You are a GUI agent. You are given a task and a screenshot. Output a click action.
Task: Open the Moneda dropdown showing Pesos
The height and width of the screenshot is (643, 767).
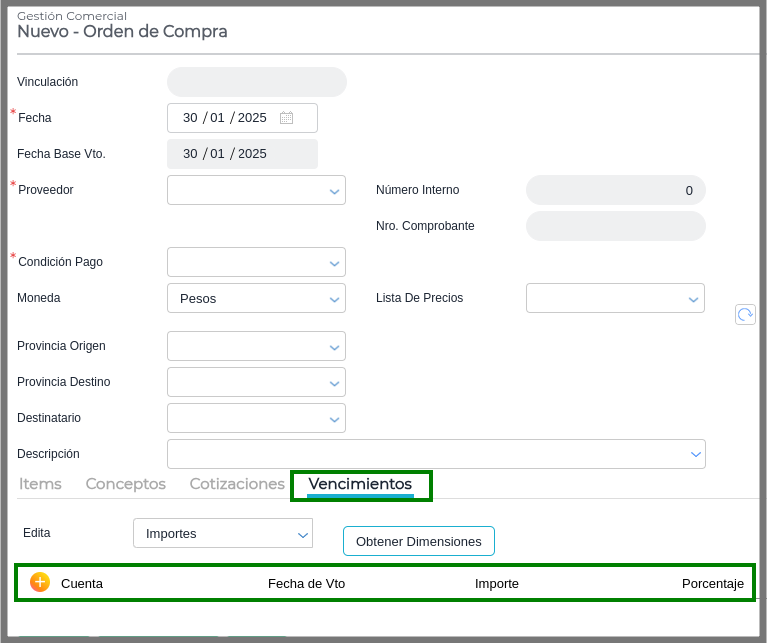pos(256,298)
